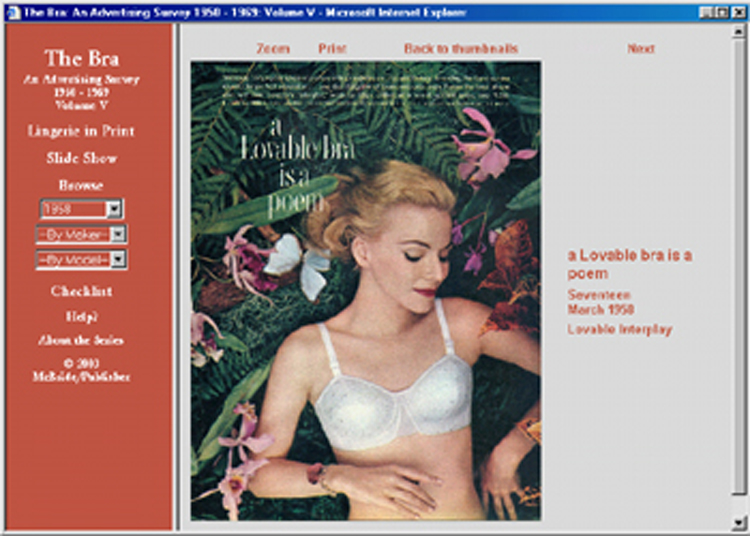Maximize the Internet Explorer window
The image size is (750, 536).
722,12
